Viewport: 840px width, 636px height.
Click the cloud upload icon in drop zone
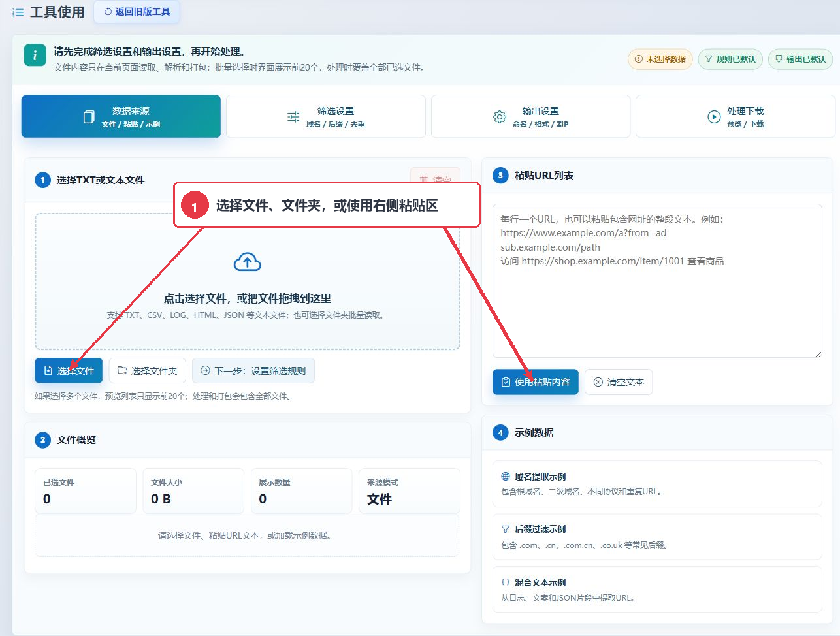coord(248,262)
